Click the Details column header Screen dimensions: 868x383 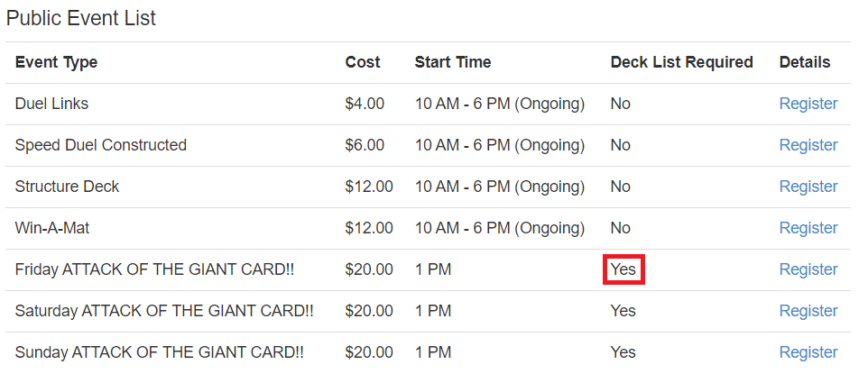804,62
